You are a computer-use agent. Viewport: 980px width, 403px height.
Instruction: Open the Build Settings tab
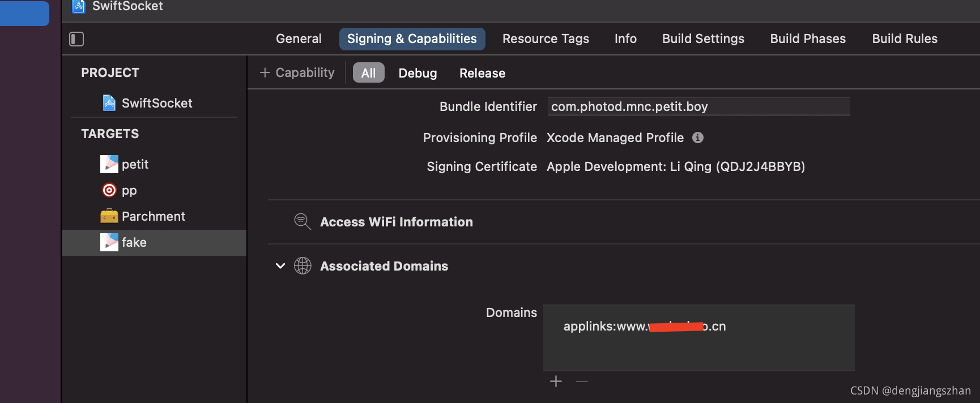pyautogui.click(x=703, y=38)
